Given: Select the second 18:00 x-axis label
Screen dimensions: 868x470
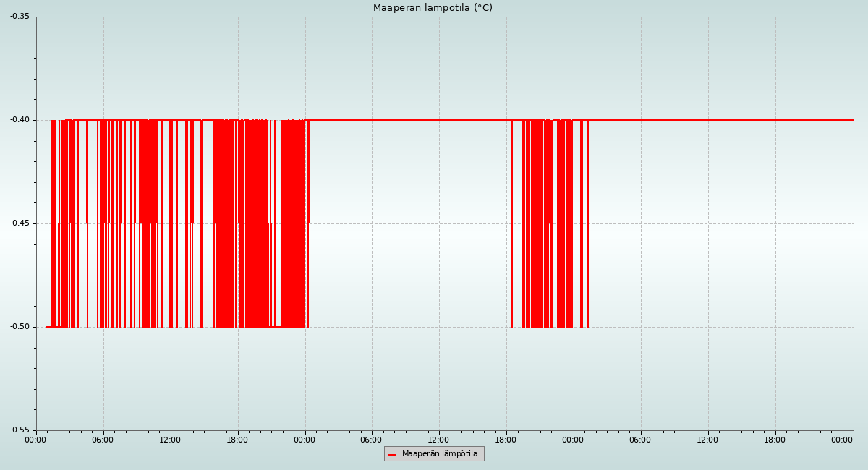Looking at the screenshot, I should point(506,440).
